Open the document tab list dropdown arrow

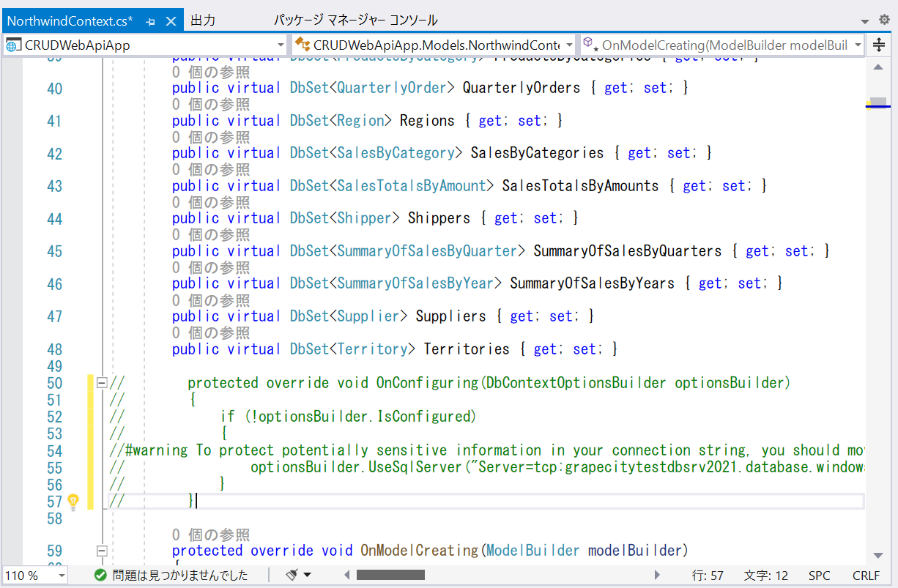[x=864, y=21]
